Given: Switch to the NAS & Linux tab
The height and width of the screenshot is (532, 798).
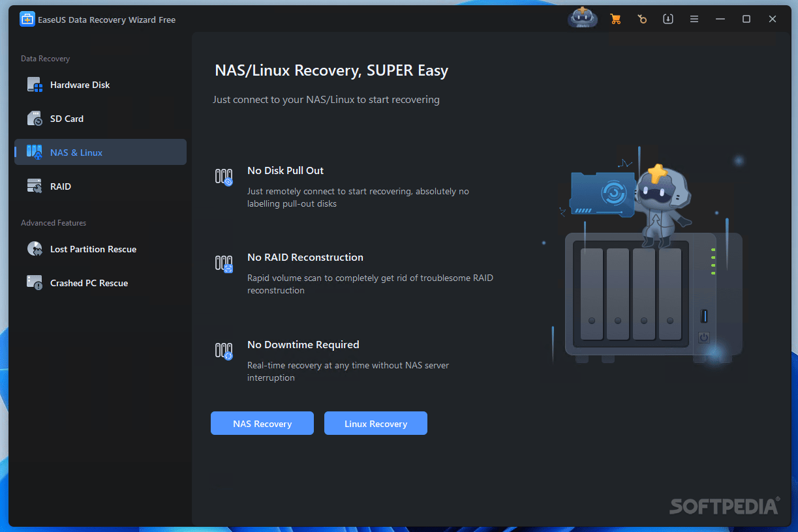Looking at the screenshot, I should tap(99, 152).
